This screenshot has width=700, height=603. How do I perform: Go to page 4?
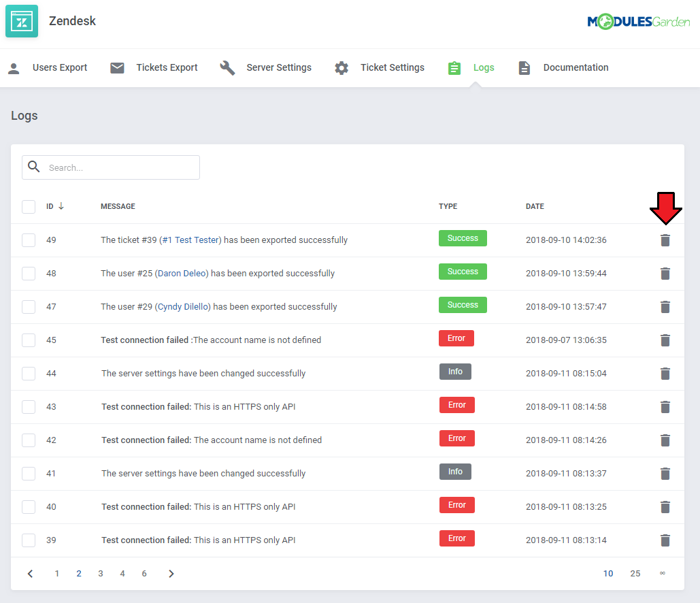[x=122, y=574]
